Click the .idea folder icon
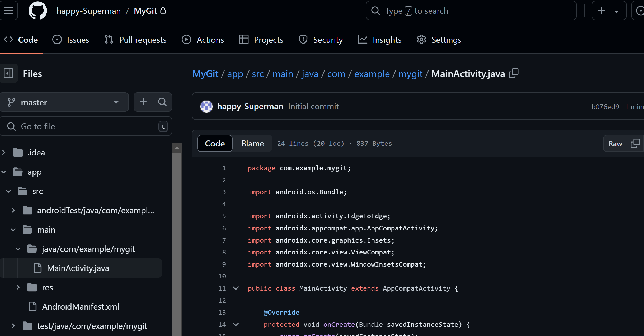 coord(18,152)
